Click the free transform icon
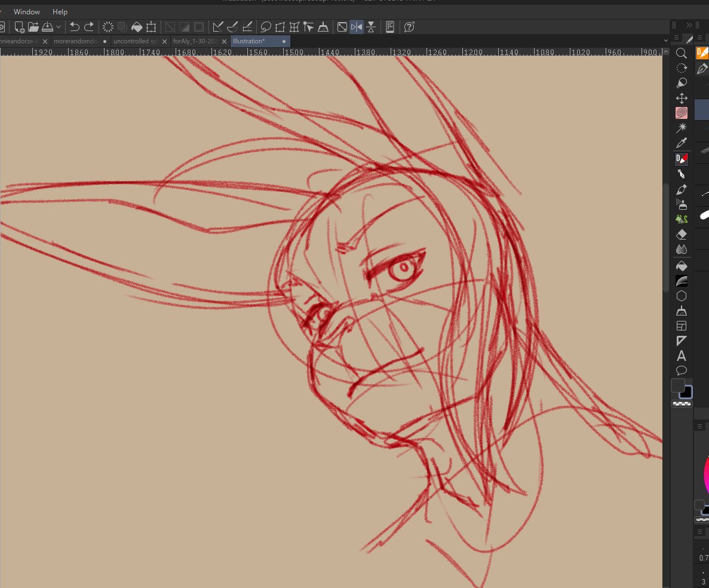 click(x=280, y=27)
